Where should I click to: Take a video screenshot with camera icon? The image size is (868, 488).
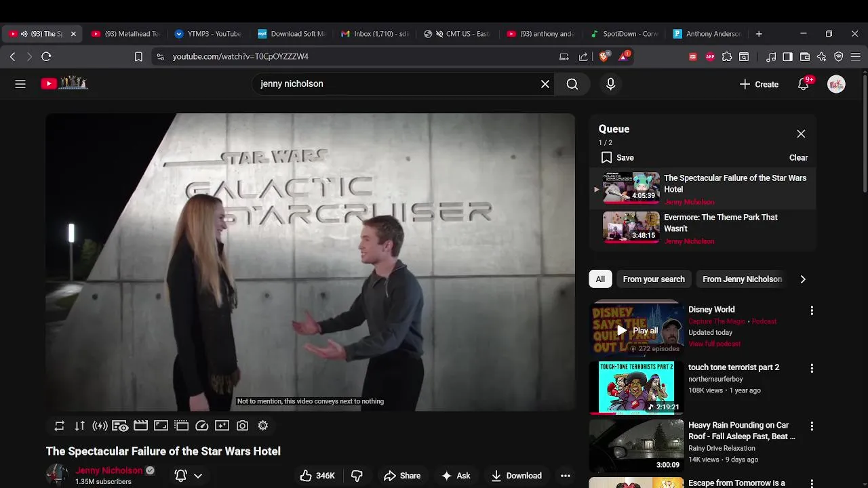(242, 426)
